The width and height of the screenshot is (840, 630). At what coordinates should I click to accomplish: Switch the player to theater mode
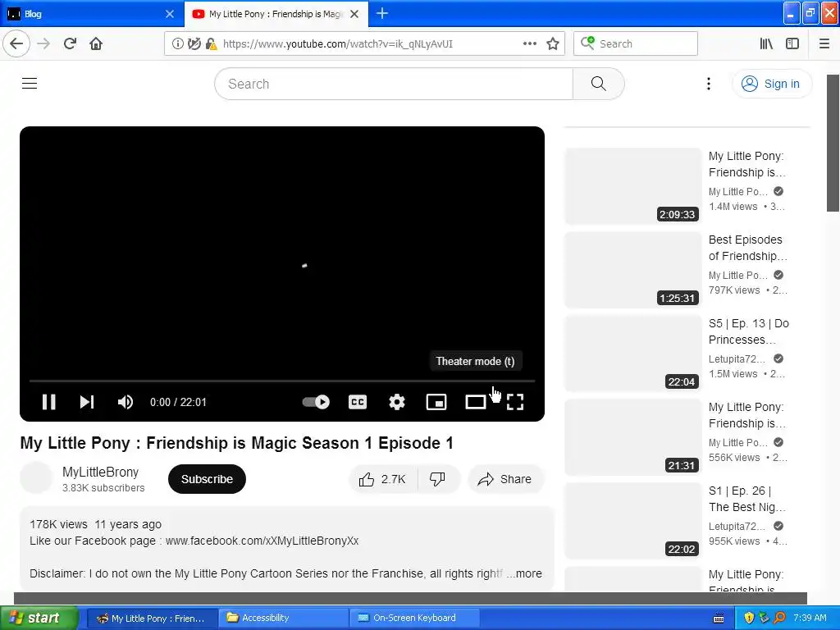[475, 402]
